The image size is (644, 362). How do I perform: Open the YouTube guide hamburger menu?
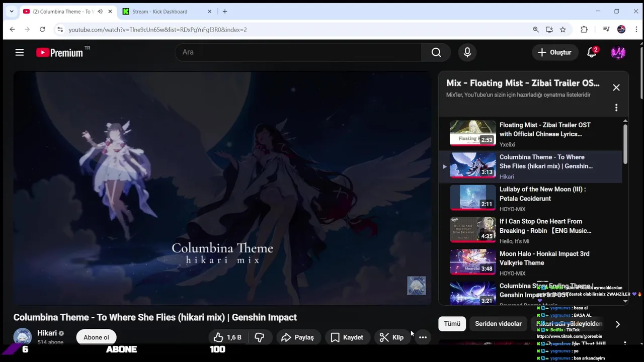[20, 52]
